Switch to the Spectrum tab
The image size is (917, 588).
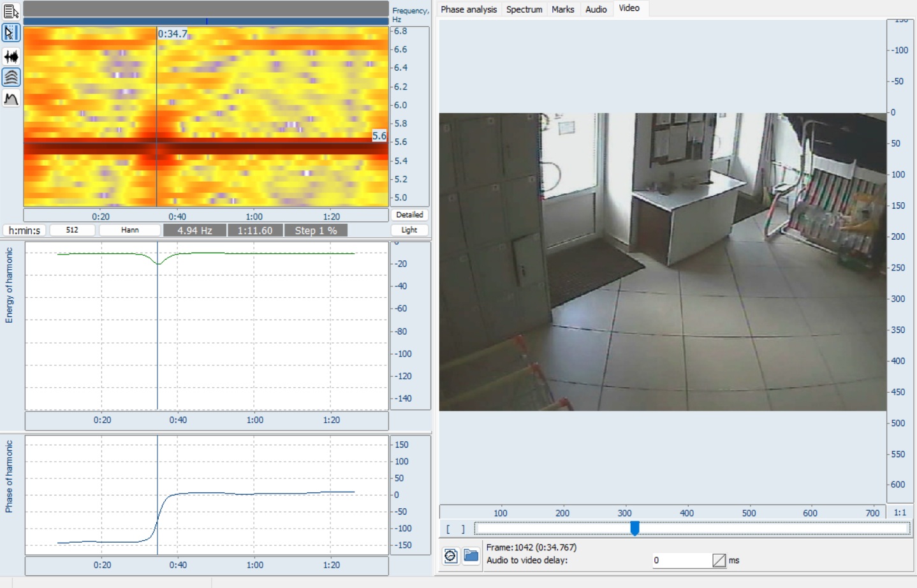point(524,10)
